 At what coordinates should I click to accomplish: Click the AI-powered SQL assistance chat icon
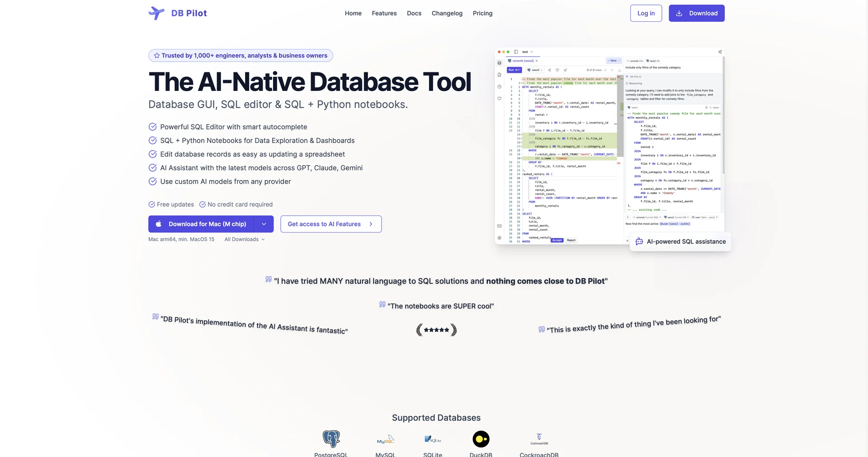(x=639, y=242)
